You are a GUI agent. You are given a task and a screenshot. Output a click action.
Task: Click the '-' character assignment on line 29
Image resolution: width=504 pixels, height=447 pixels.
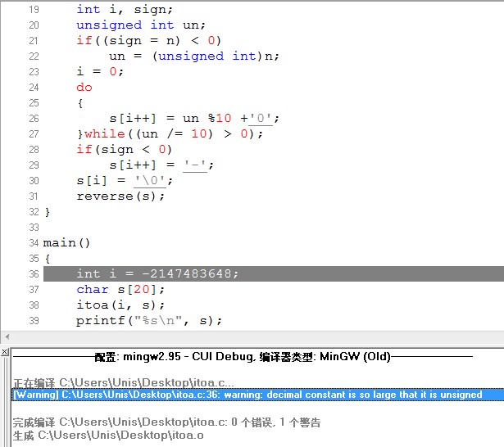coord(161,165)
